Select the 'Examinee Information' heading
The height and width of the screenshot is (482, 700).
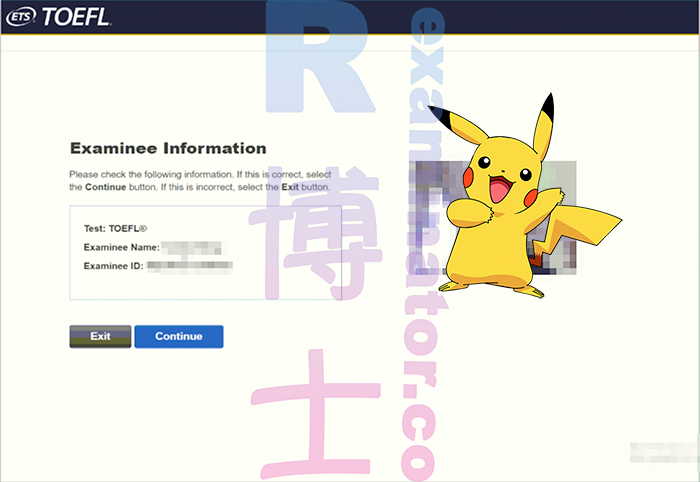[168, 148]
